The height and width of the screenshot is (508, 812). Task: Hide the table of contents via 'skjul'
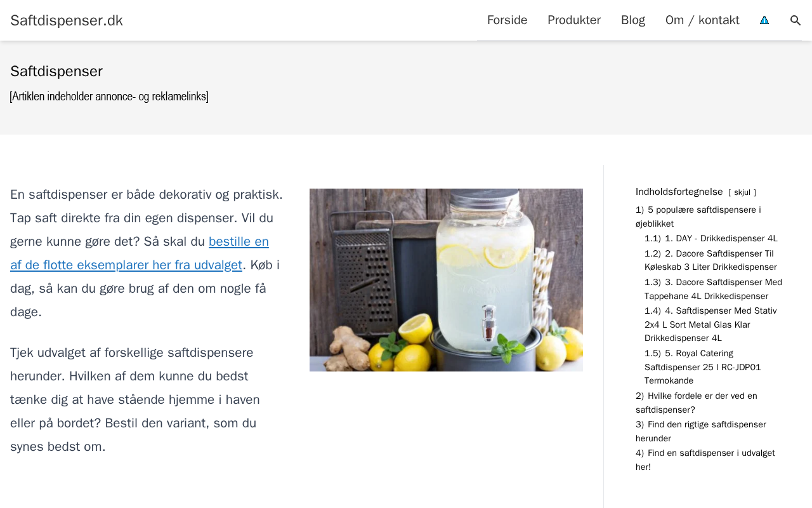[x=742, y=192]
